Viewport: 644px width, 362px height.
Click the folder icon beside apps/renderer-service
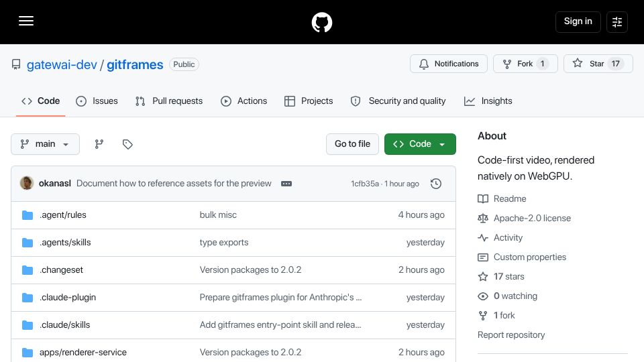coord(28,353)
